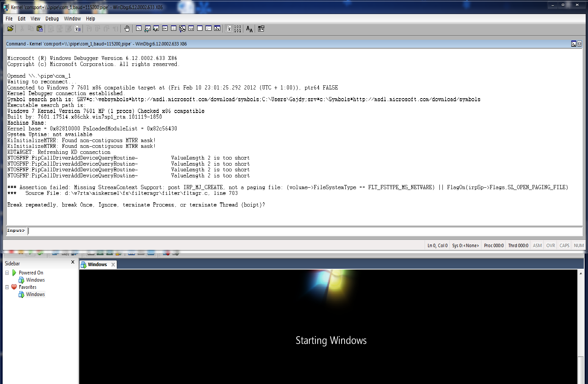This screenshot has width=588, height=384.
Task: Click the CAPS status bar indicator
Action: tap(564, 246)
